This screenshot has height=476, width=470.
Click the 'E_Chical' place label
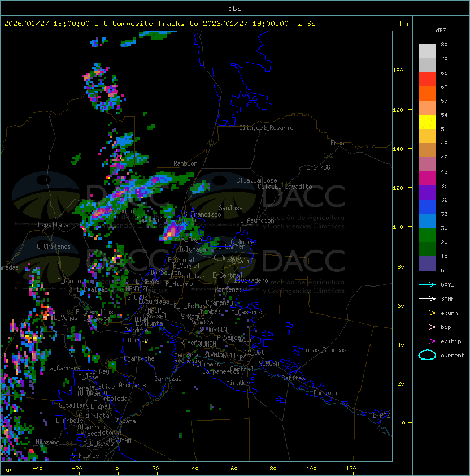(181, 260)
